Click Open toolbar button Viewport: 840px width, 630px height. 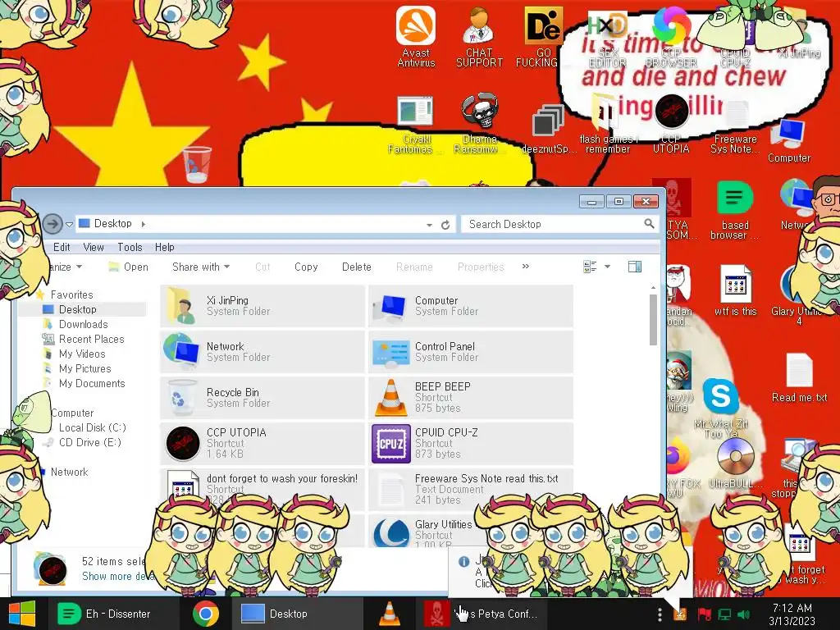point(129,267)
